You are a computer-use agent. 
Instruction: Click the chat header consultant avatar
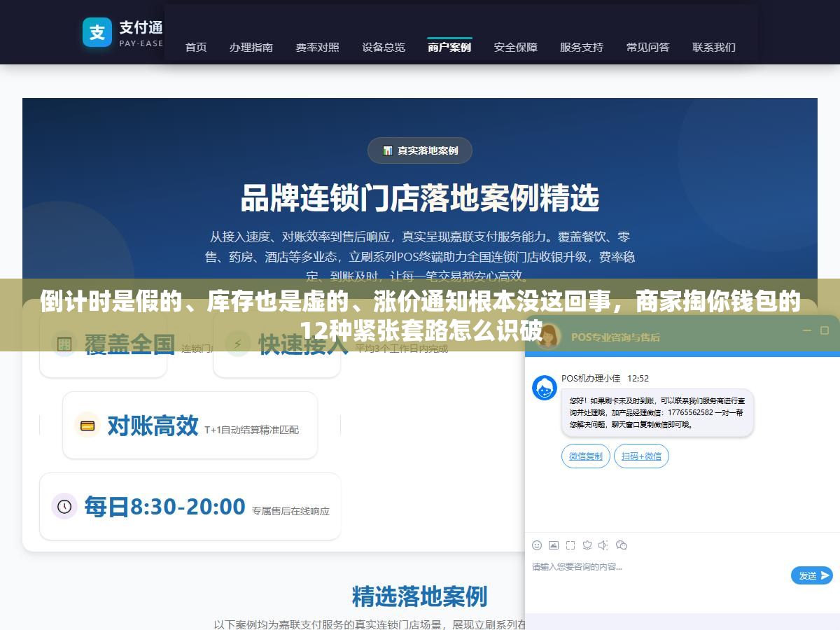click(x=548, y=335)
